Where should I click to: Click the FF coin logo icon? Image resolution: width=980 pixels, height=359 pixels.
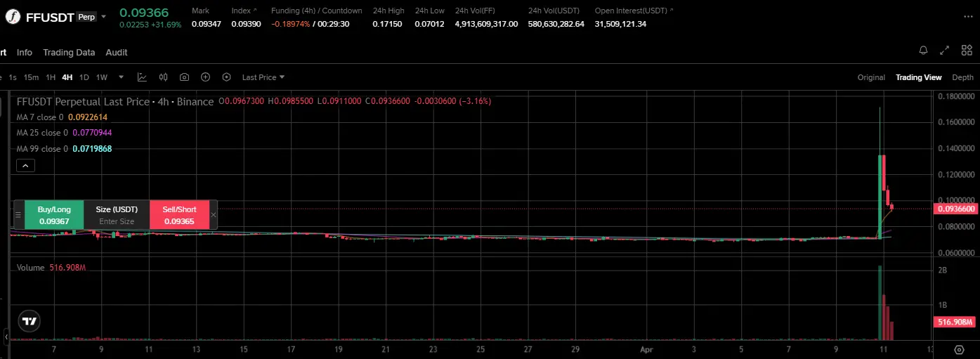coord(12,16)
